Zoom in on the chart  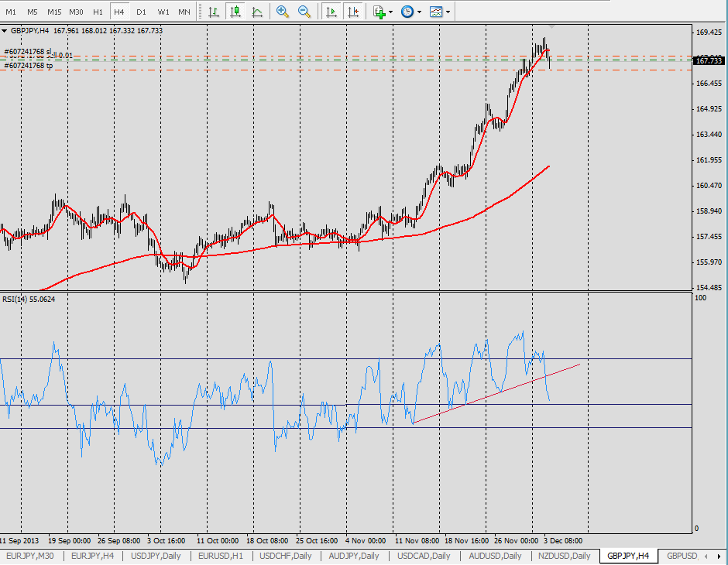click(282, 12)
